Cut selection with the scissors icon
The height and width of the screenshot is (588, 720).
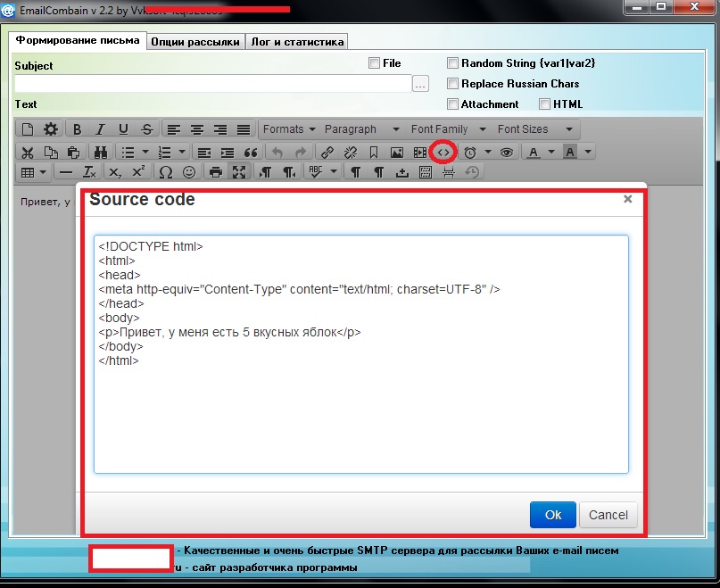(28, 153)
